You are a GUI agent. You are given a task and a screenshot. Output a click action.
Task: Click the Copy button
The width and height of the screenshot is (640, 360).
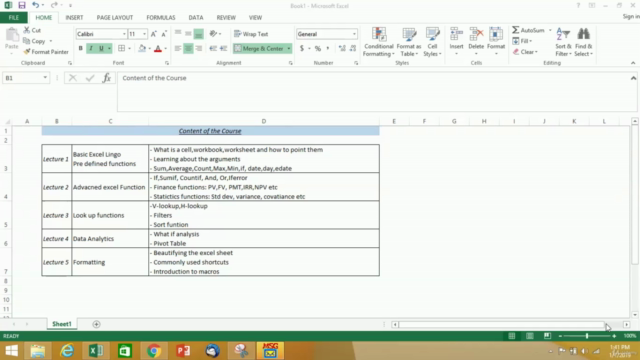point(34,41)
